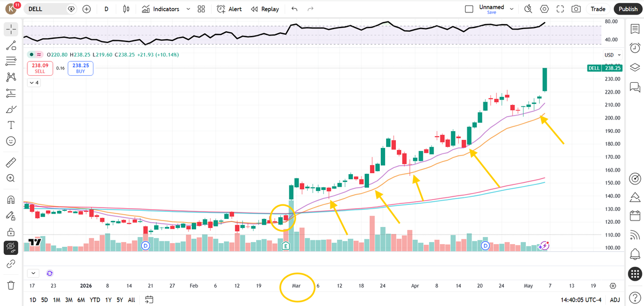The height and width of the screenshot is (306, 644).
Task: Open the object tree layers panel
Action: 635,67
